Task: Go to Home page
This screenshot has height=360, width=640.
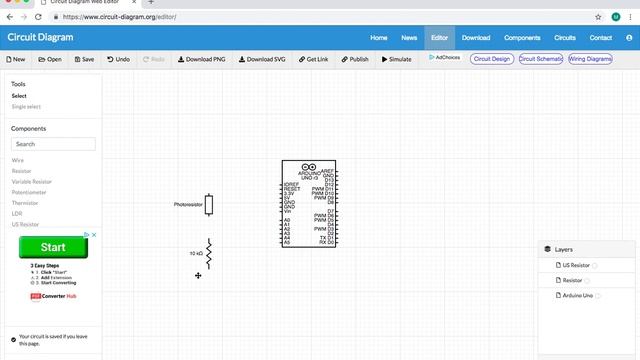Action: pyautogui.click(x=379, y=38)
